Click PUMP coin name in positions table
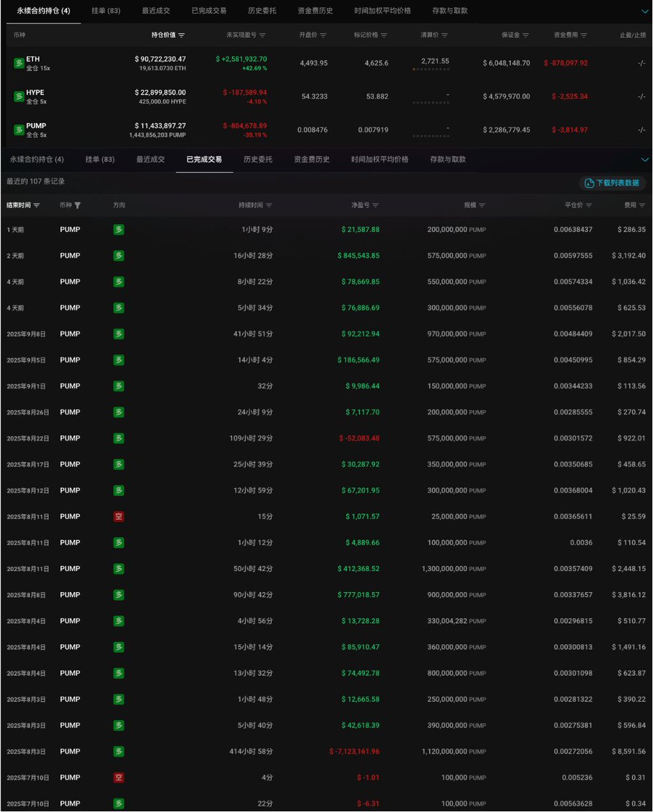653x812 pixels. [x=37, y=126]
